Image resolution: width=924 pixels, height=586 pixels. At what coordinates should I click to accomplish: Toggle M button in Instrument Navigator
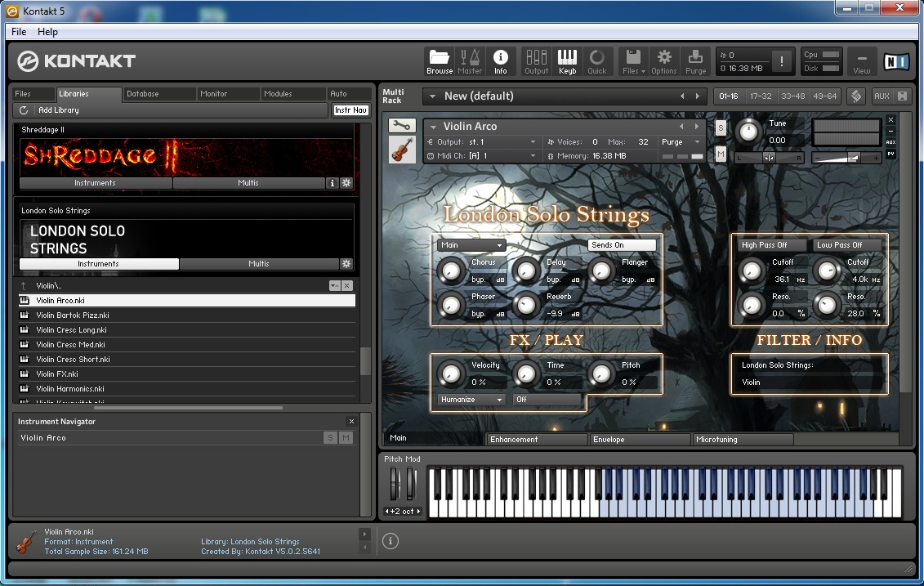click(x=346, y=437)
